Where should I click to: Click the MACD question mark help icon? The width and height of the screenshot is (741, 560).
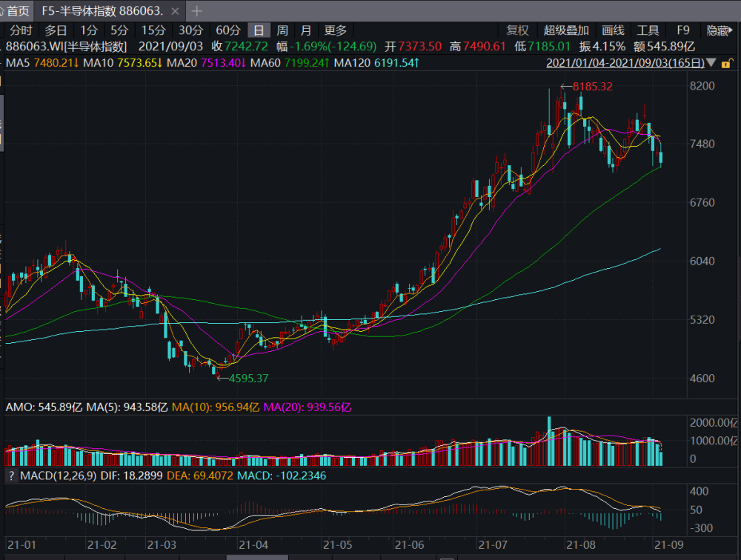[10, 475]
